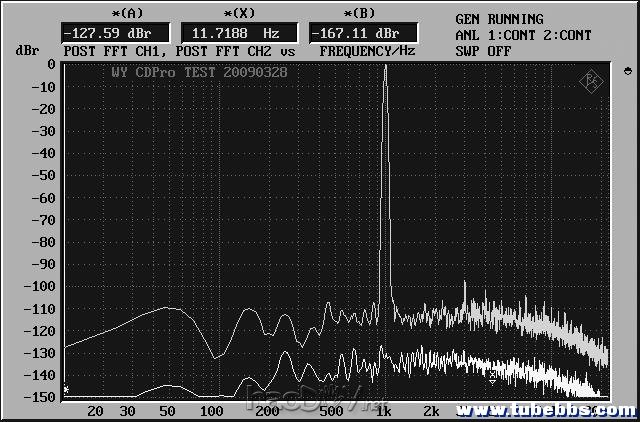
Task: Click the GEN RUNNING status text
Action: coord(499,19)
